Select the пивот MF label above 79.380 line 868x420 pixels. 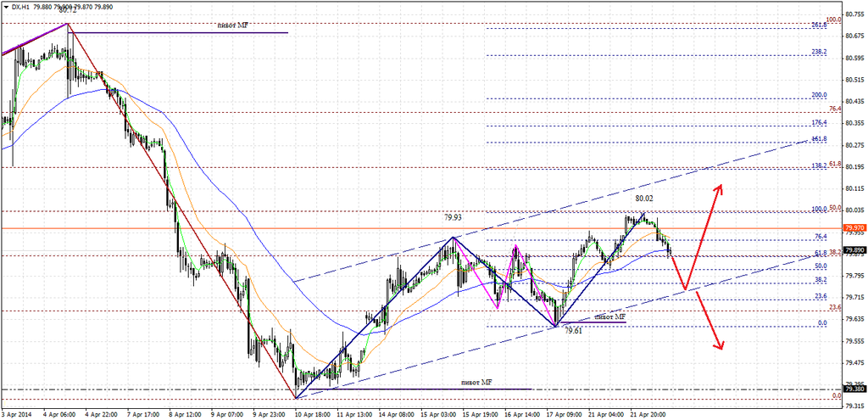[476, 383]
